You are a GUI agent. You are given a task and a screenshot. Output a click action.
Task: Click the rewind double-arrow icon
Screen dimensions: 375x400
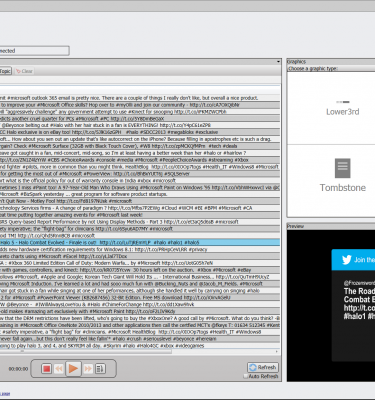[59, 369]
